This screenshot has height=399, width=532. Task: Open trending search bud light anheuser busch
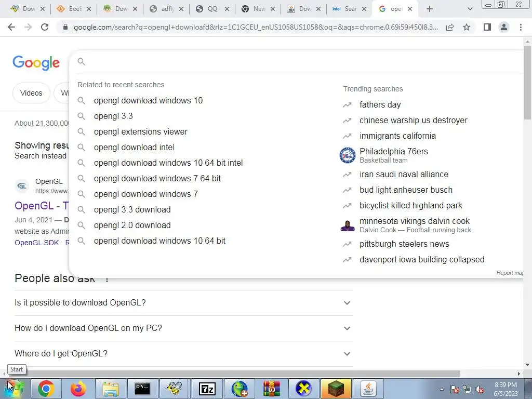point(406,190)
